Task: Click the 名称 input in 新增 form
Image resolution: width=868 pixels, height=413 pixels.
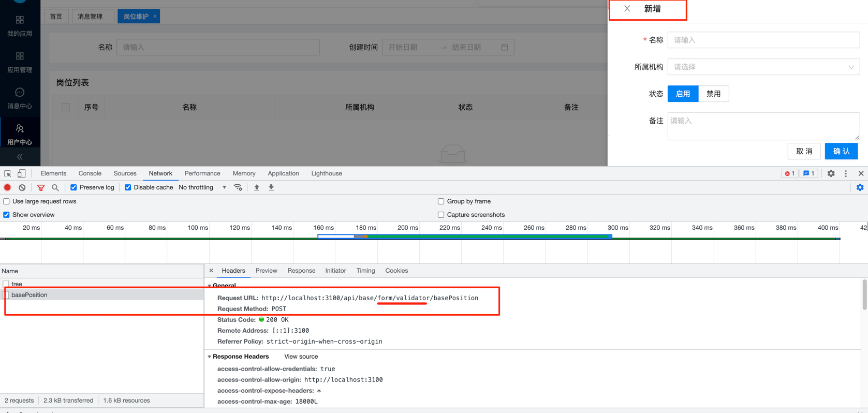Action: point(763,40)
